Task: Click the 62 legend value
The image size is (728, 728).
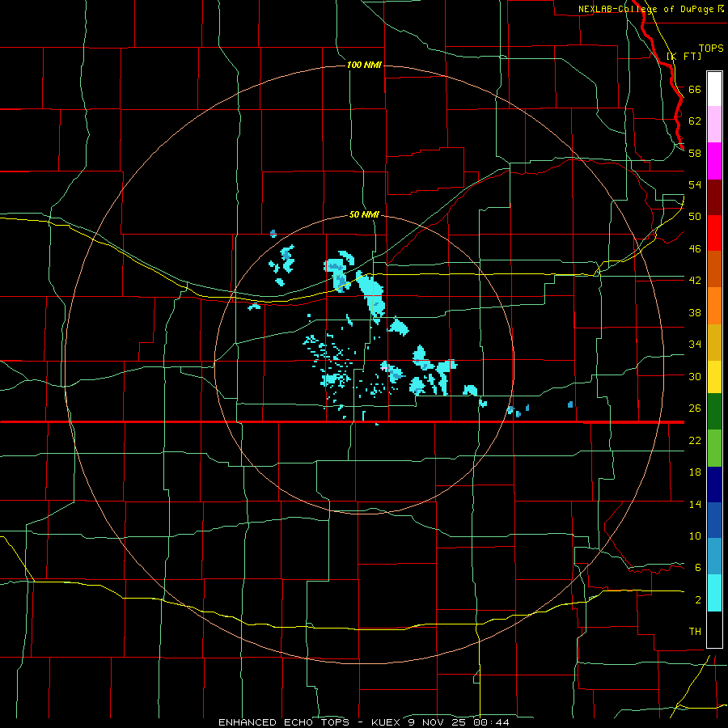Action: (695, 121)
